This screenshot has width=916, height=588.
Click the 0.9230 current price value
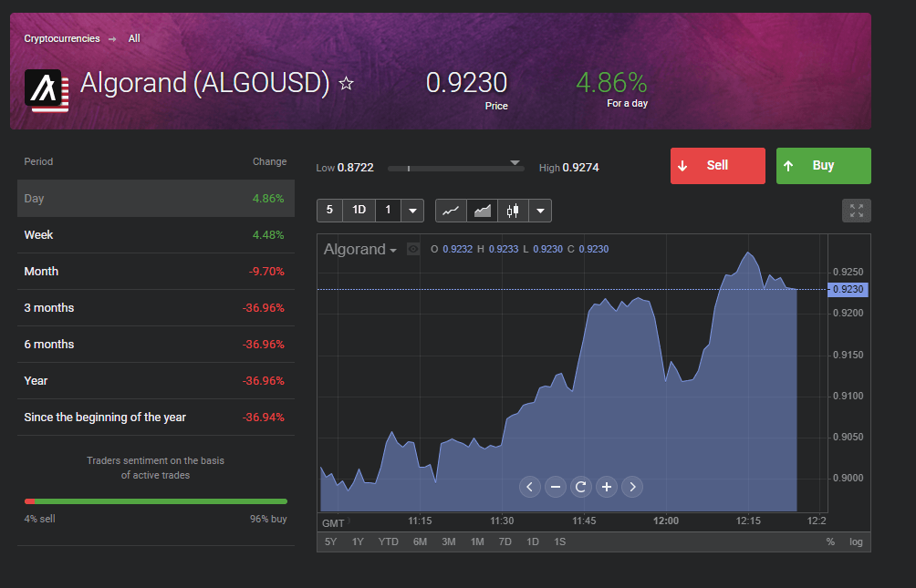pos(466,83)
